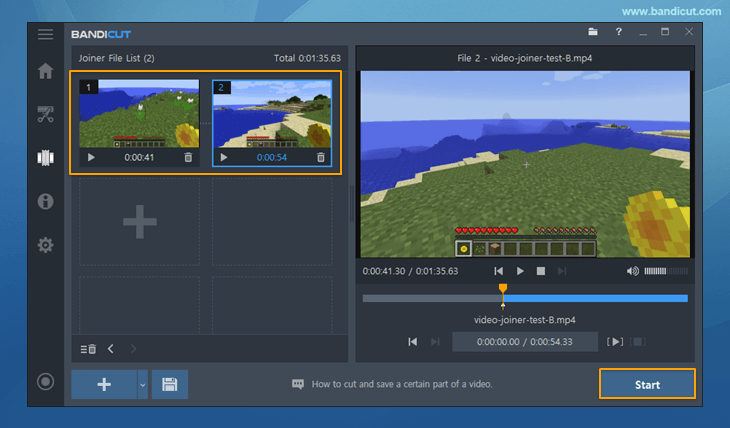Click the Bandicam record circle icon
This screenshot has width=730, height=428.
[x=45, y=382]
